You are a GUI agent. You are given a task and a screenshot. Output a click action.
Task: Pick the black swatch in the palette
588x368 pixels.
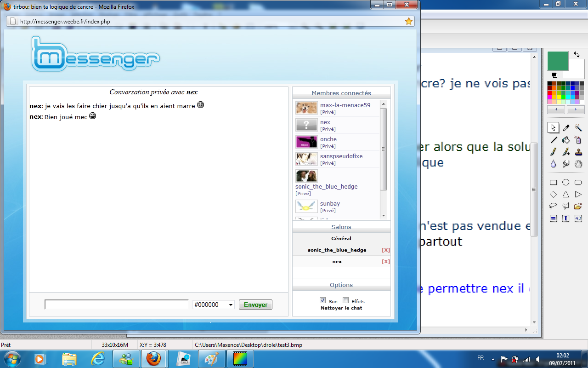pos(550,84)
